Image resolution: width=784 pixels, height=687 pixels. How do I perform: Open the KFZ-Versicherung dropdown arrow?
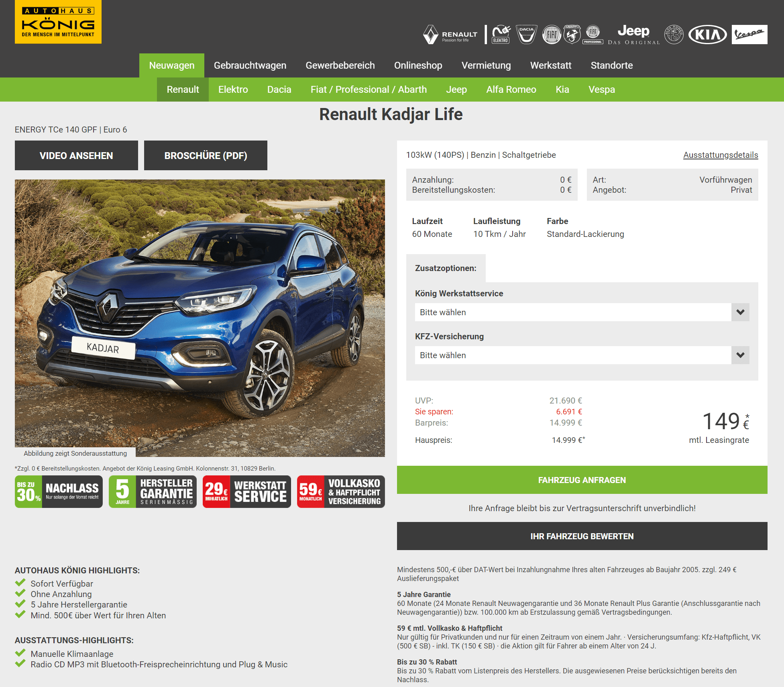click(x=740, y=355)
